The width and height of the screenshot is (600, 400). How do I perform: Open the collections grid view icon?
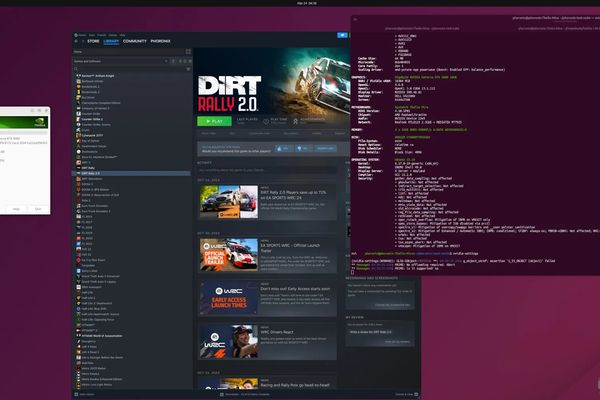click(188, 52)
